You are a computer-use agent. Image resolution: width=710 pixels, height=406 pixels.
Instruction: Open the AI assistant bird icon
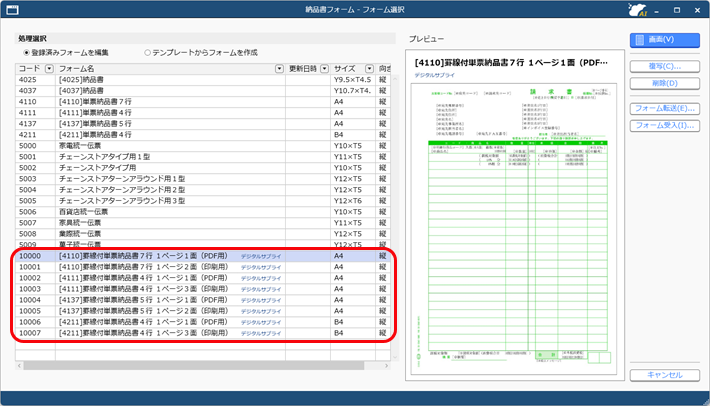(638, 10)
